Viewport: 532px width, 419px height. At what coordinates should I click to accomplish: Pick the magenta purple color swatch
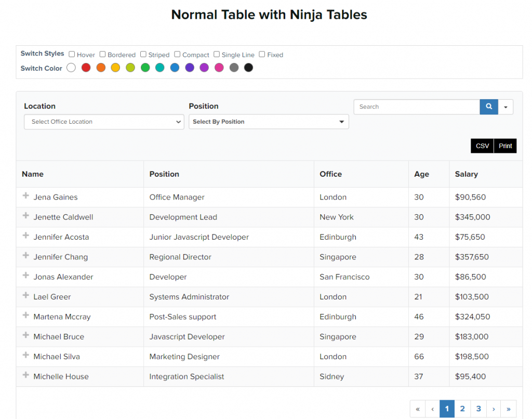pyautogui.click(x=204, y=68)
